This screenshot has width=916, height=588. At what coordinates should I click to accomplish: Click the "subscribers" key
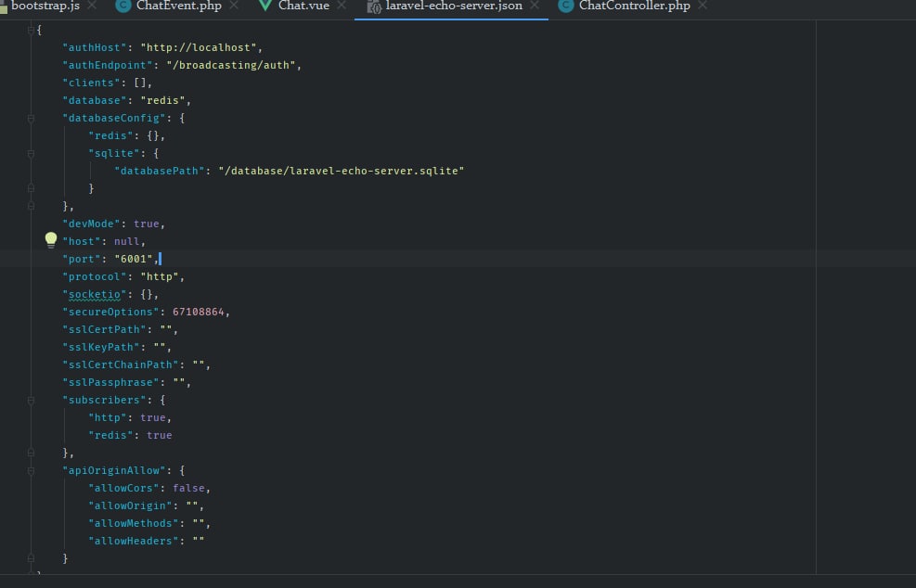point(104,400)
